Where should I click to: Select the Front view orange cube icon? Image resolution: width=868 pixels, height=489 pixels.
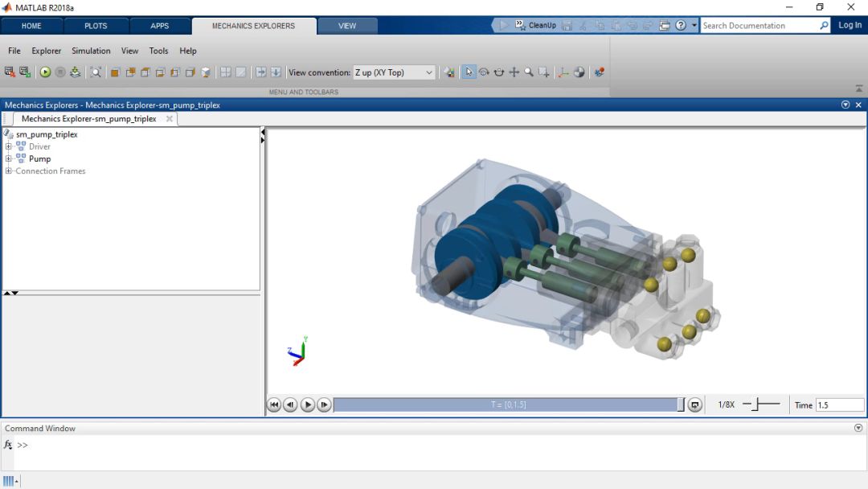point(115,72)
